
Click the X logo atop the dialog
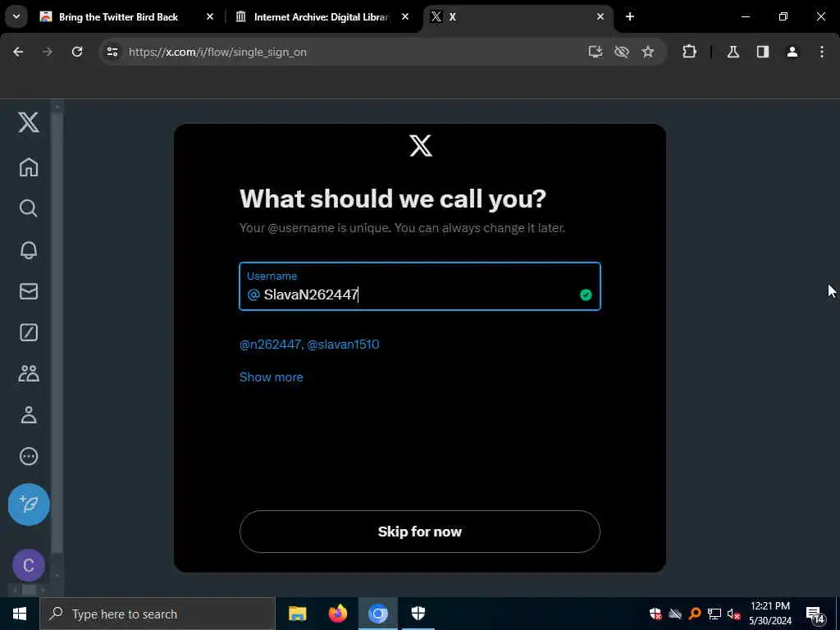point(421,146)
